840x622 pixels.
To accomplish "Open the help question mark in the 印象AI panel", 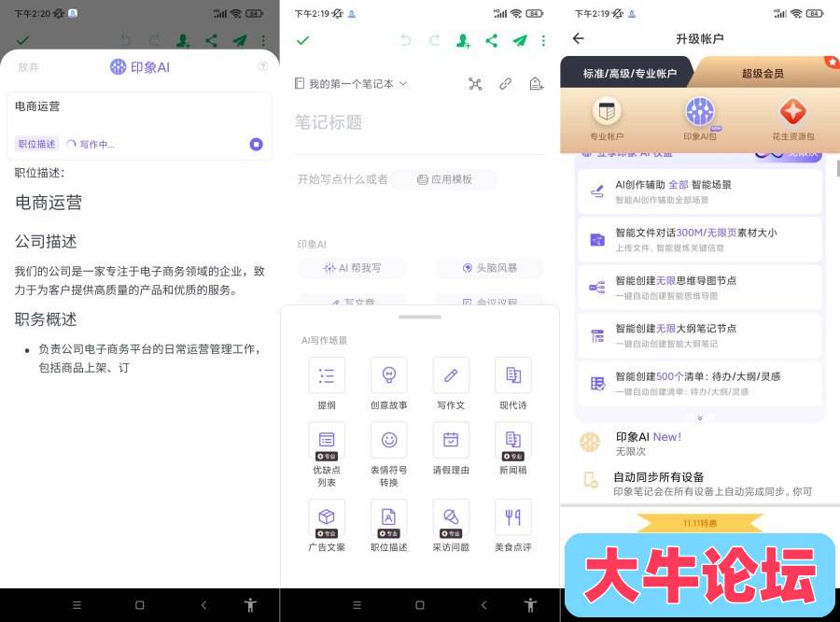I will pos(262,66).
